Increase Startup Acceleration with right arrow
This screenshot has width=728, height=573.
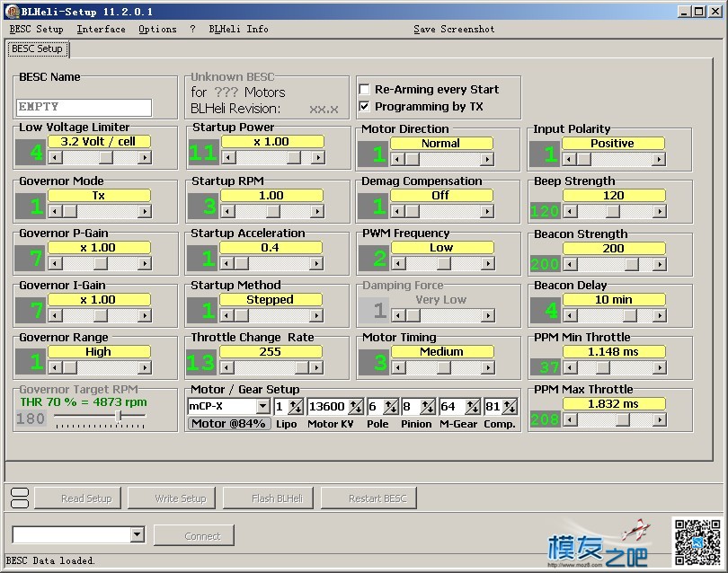tap(316, 263)
